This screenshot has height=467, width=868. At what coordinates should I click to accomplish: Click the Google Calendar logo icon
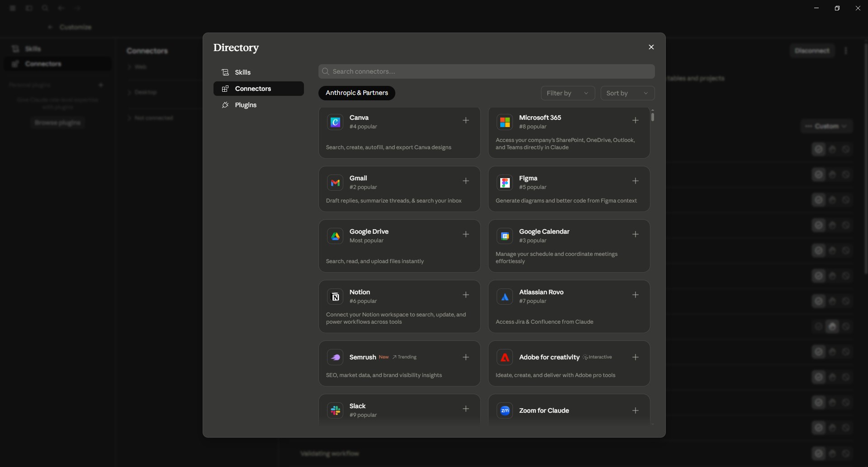pos(505,236)
